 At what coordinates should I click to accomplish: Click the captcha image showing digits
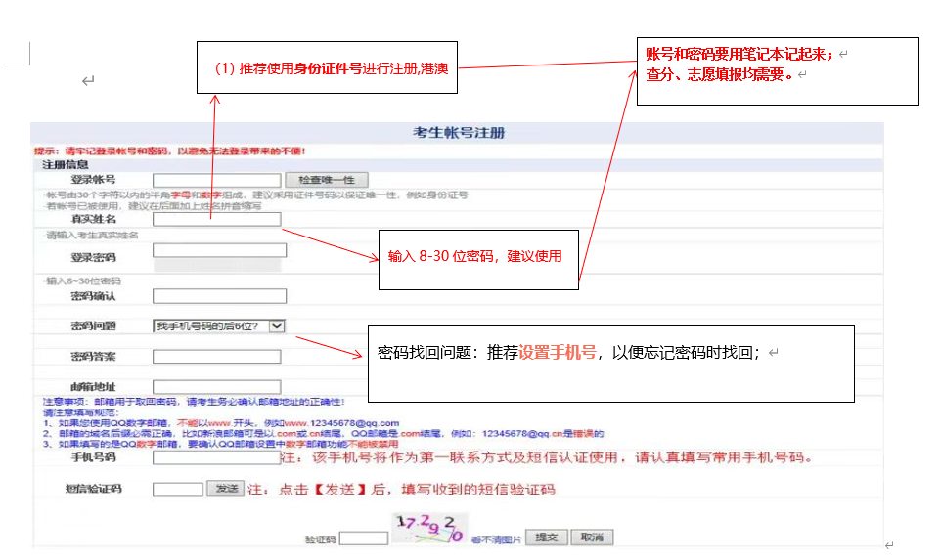428,531
